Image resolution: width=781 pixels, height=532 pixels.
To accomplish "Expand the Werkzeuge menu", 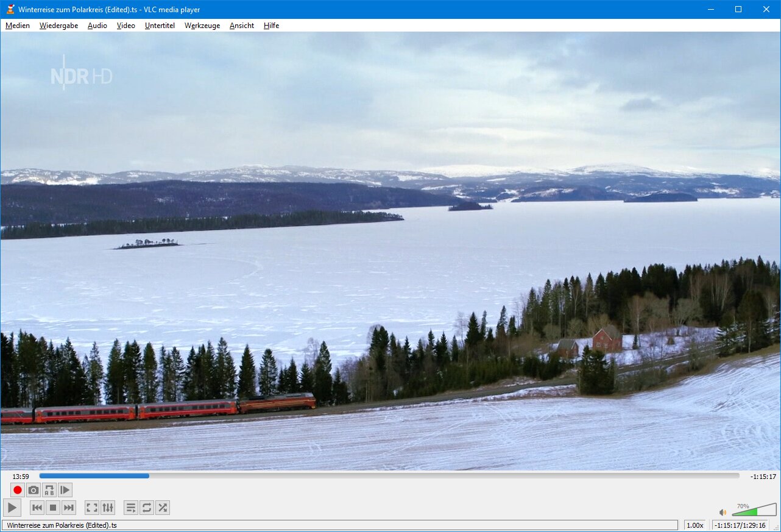I will 202,26.
